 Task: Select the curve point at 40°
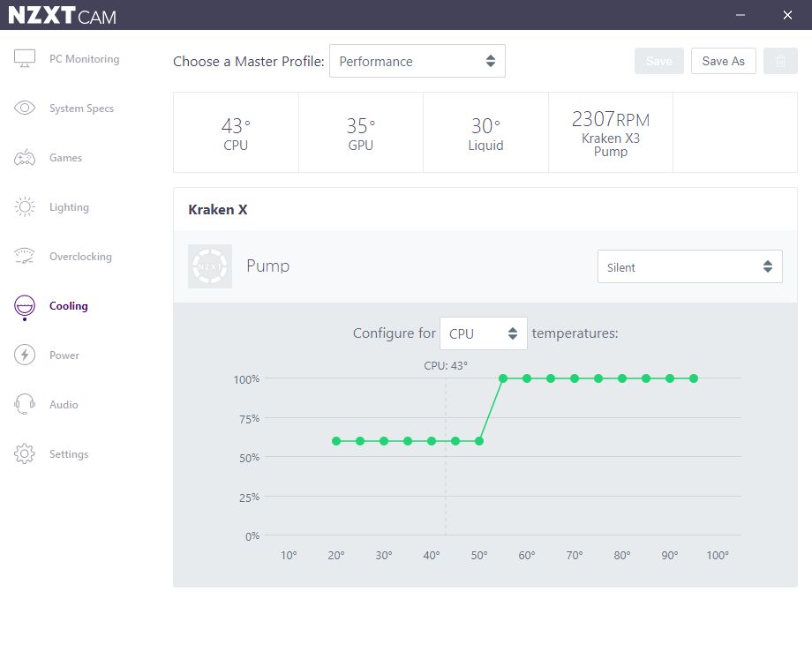click(432, 441)
